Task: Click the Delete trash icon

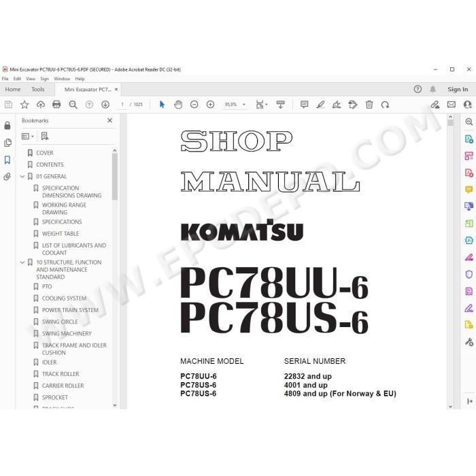Action: point(369,105)
